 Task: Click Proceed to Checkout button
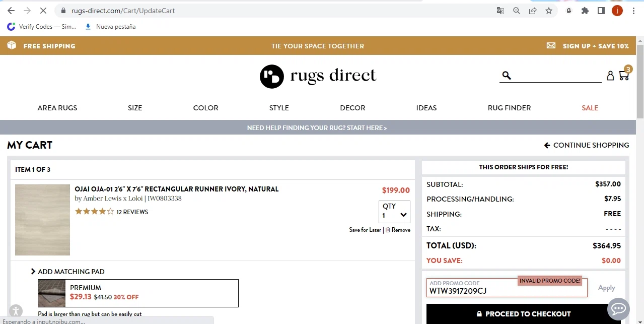[524, 314]
